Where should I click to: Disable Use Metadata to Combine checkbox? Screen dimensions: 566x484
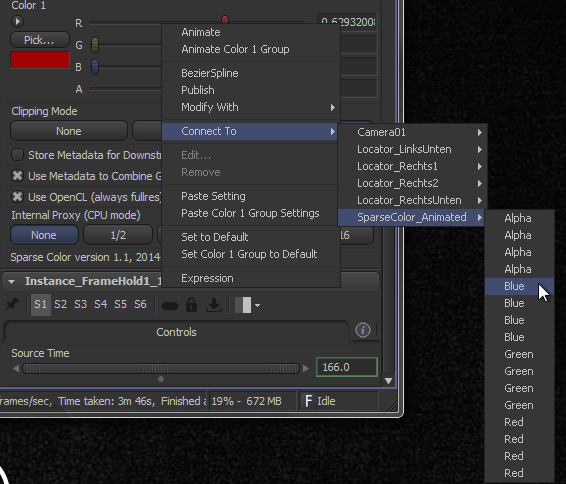17,176
